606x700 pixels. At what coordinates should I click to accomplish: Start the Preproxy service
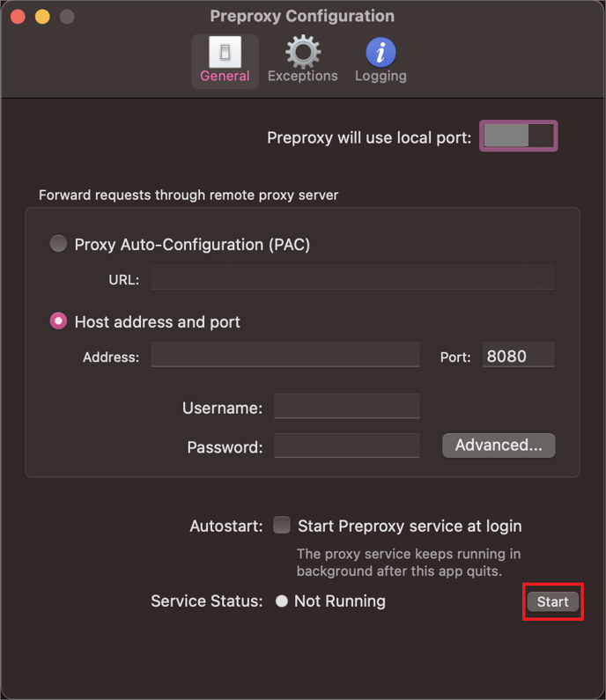(x=553, y=601)
